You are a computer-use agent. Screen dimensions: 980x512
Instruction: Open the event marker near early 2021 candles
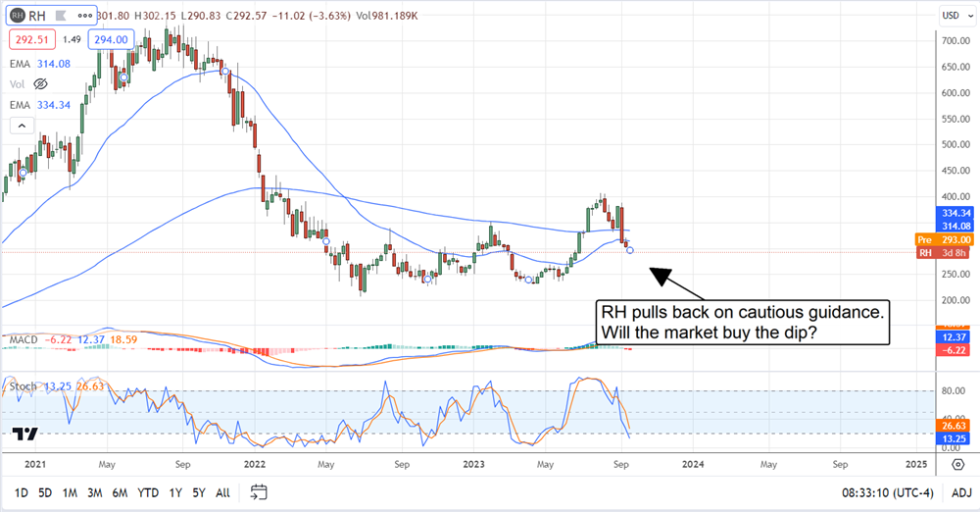24,173
